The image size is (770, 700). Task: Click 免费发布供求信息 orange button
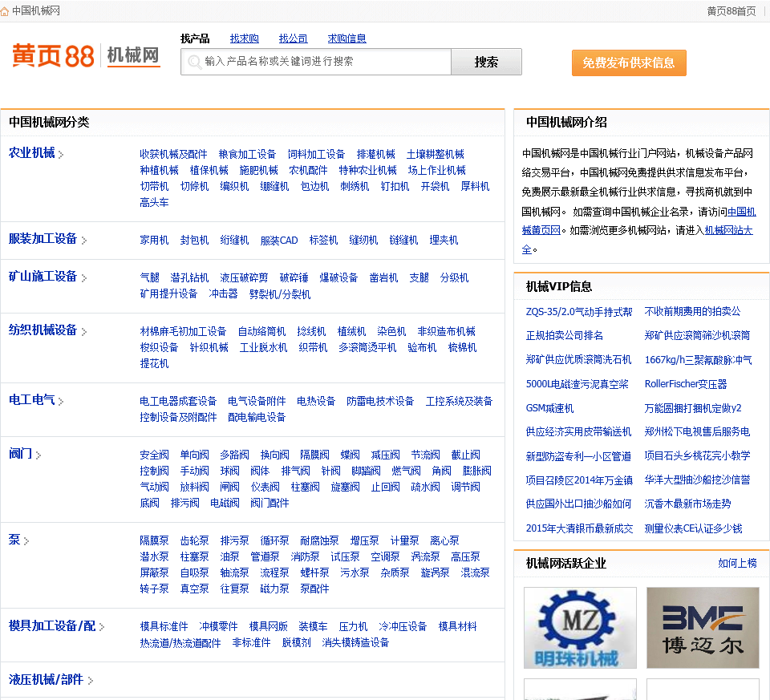click(x=629, y=63)
